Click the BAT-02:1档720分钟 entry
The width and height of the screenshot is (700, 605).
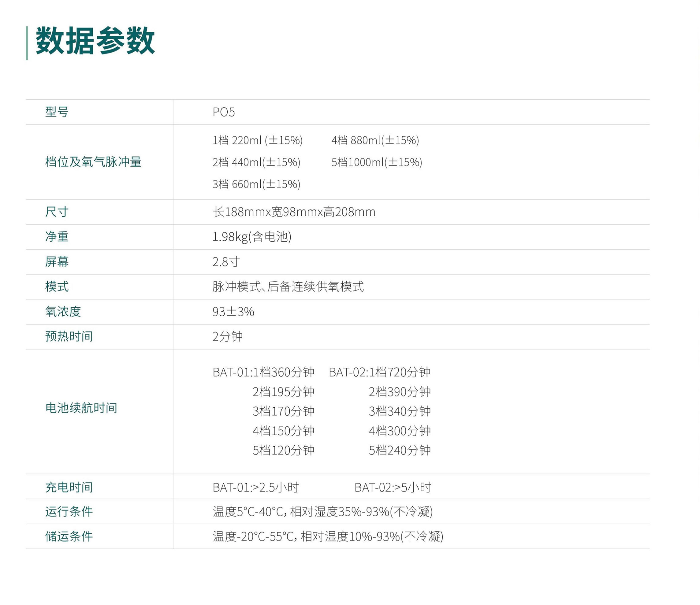pos(380,372)
